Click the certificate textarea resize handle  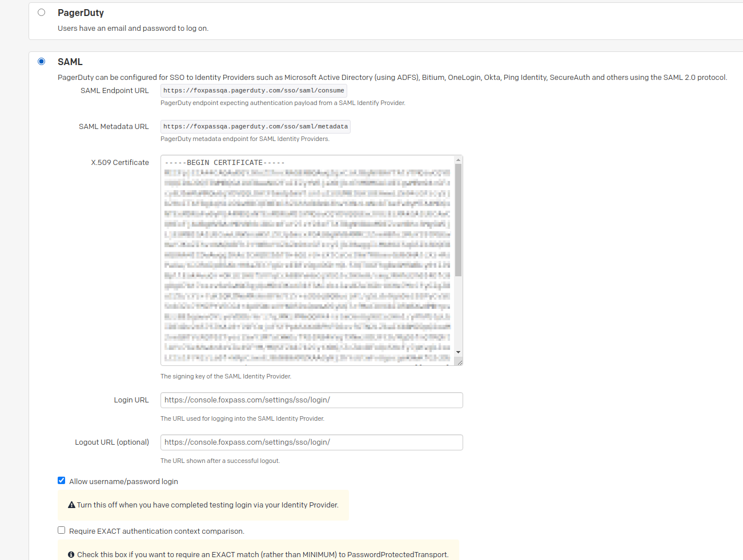point(459,362)
